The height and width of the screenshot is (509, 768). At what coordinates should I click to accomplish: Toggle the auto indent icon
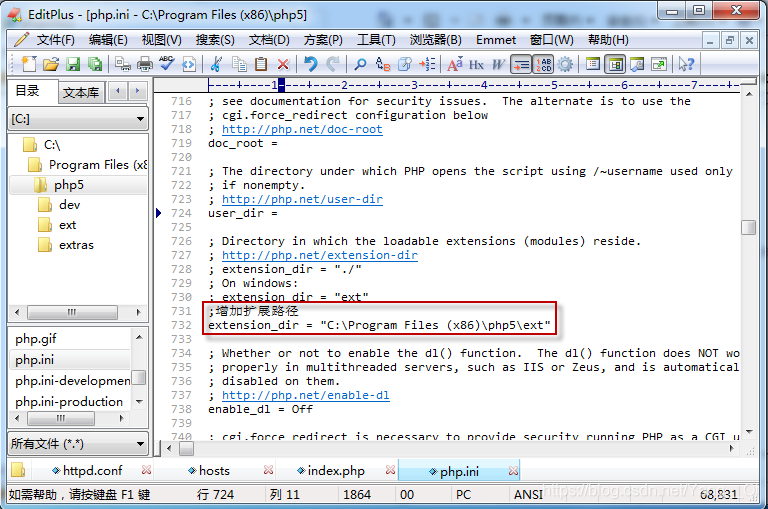(x=521, y=64)
